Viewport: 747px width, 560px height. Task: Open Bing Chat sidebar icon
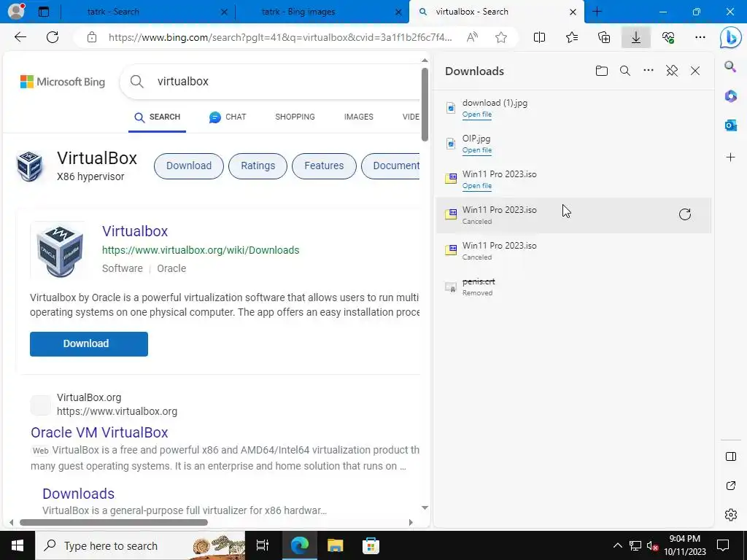730,38
